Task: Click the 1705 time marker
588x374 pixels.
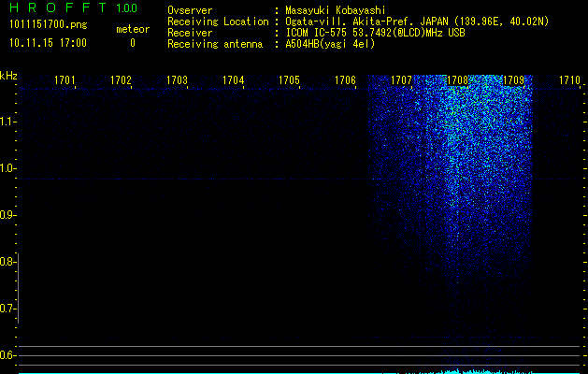Action: [289, 80]
